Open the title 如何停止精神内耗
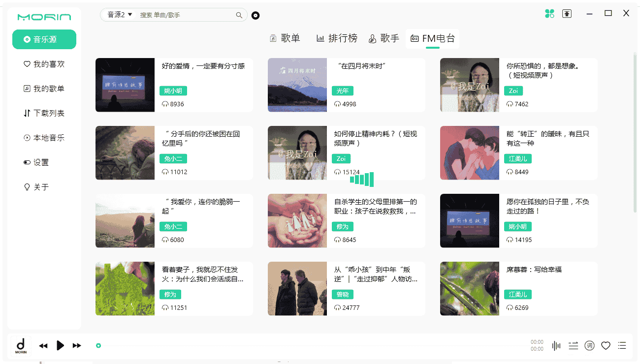The image size is (640, 364). coord(376,138)
